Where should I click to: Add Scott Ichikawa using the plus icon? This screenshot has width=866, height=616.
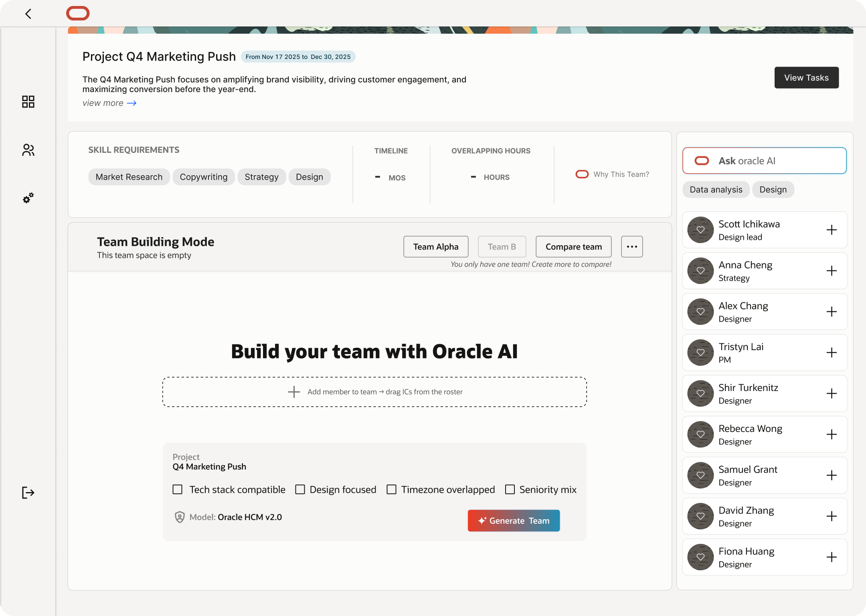pyautogui.click(x=832, y=230)
